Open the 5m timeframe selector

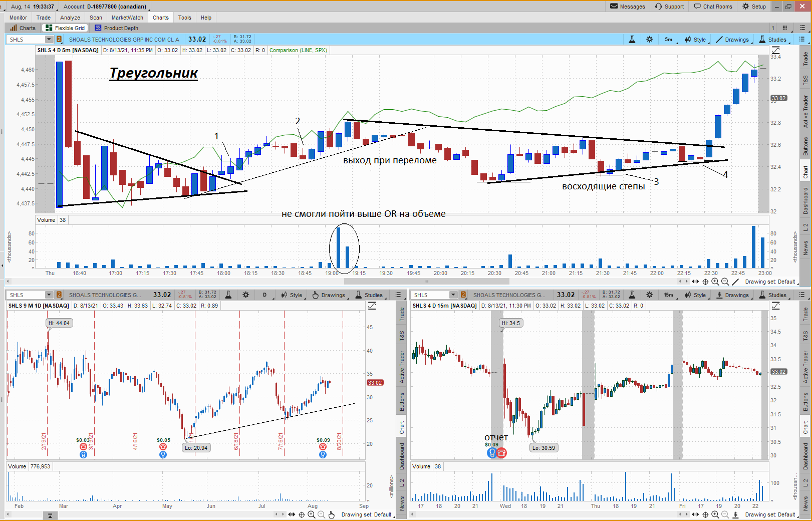[669, 40]
